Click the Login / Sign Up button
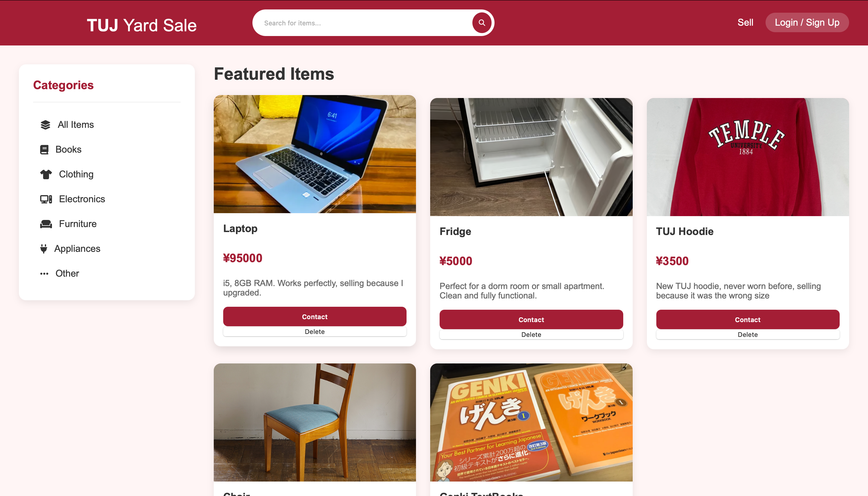The width and height of the screenshot is (868, 496). (807, 22)
